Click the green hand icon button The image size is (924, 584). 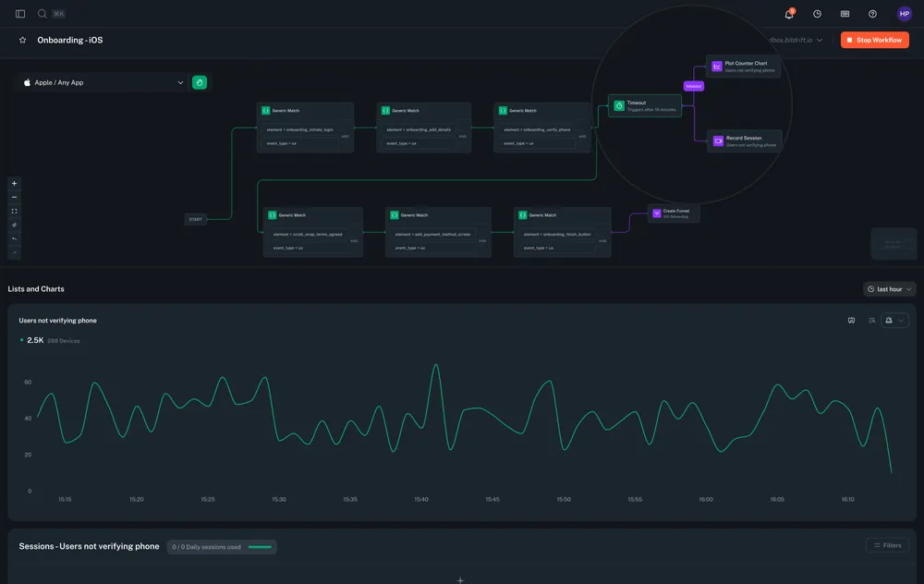[200, 82]
